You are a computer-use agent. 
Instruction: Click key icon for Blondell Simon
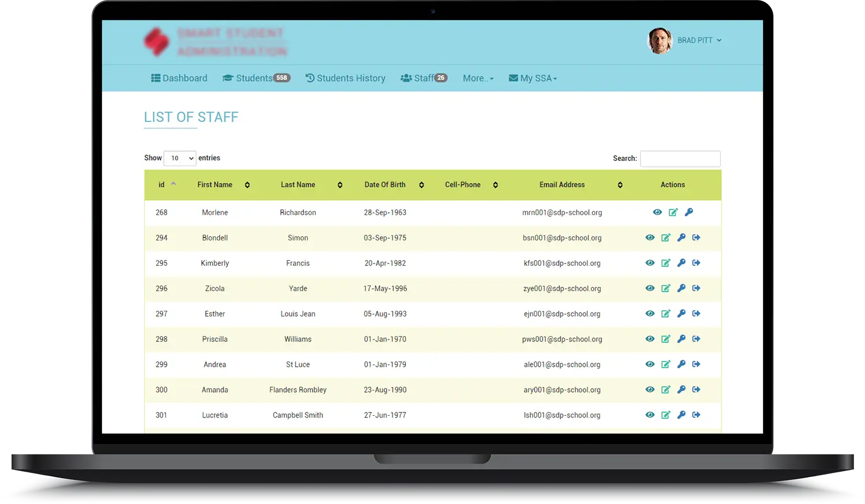[681, 238]
